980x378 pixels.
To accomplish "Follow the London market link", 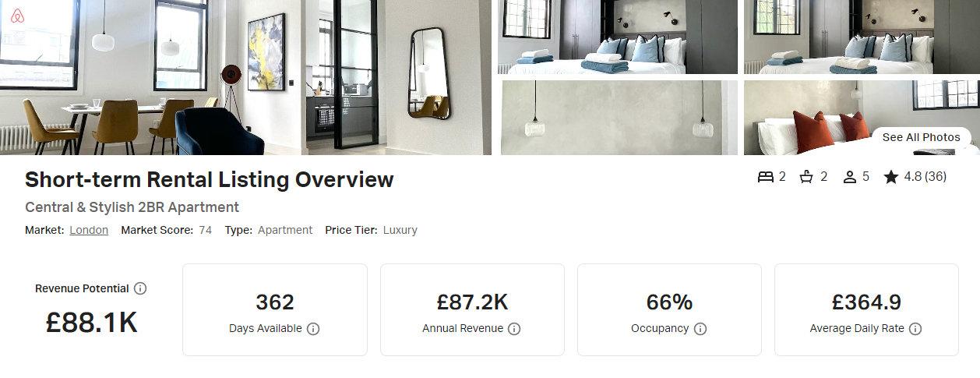I will coord(89,230).
